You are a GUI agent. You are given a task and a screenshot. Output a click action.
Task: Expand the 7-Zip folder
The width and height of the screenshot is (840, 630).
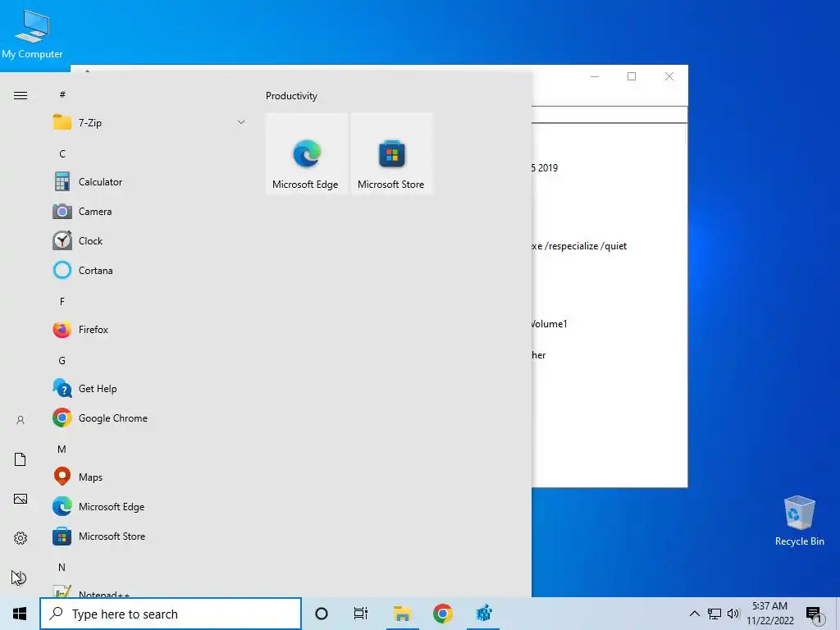[150, 123]
